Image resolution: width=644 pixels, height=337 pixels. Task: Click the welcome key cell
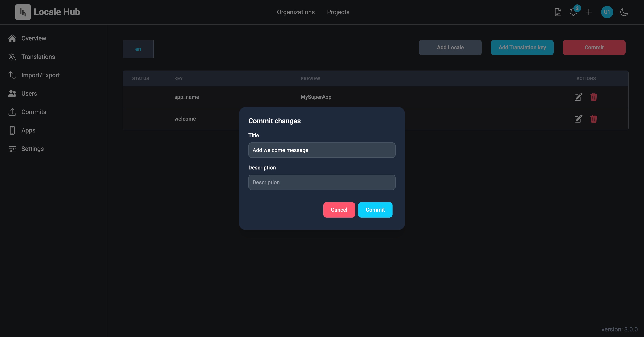point(185,119)
